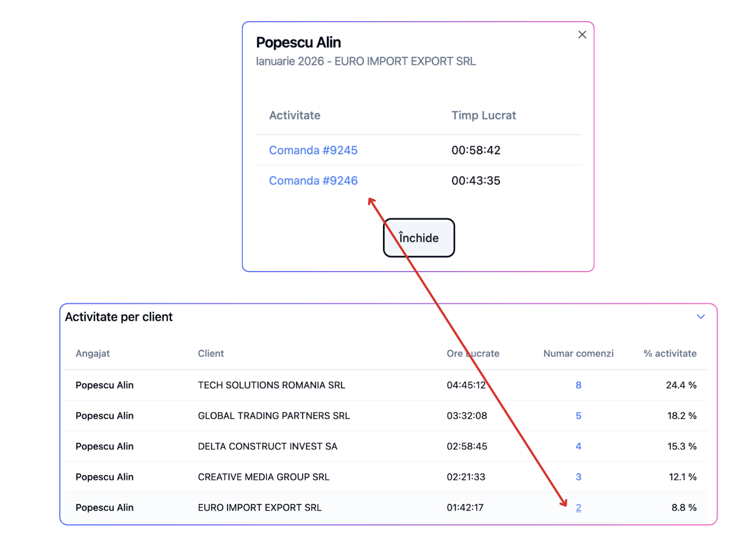Select order count 2 for EURO IMPORT EXPORT
756x541 pixels.
tap(578, 507)
